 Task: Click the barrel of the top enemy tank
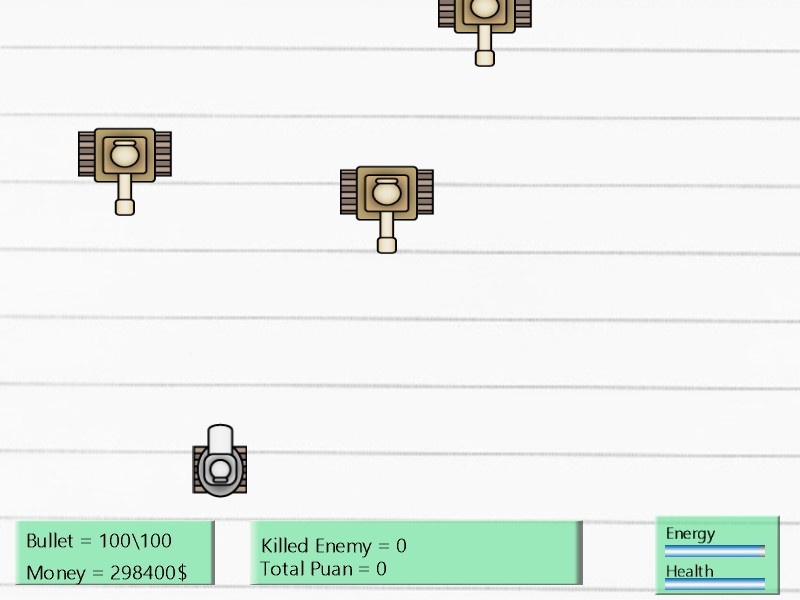485,50
